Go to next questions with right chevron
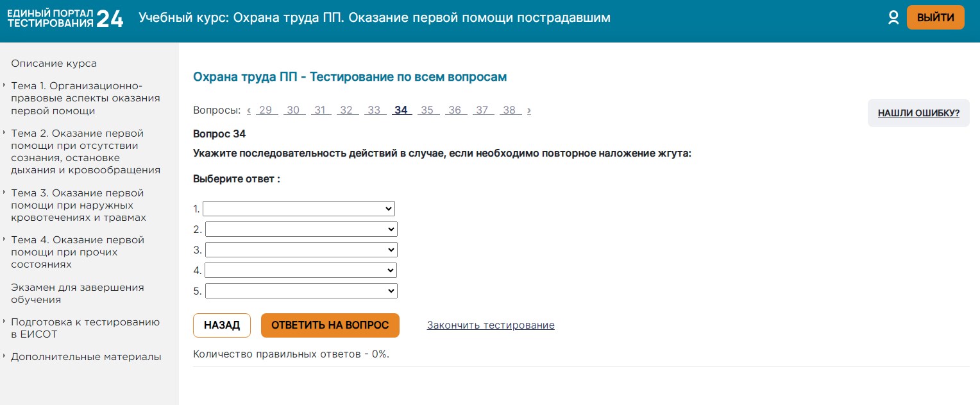 (529, 110)
